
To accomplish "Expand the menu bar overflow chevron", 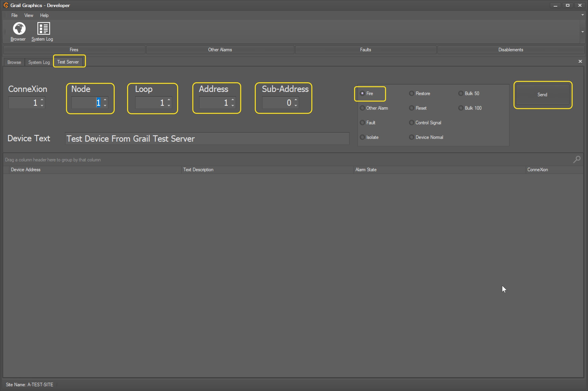I will (x=582, y=15).
